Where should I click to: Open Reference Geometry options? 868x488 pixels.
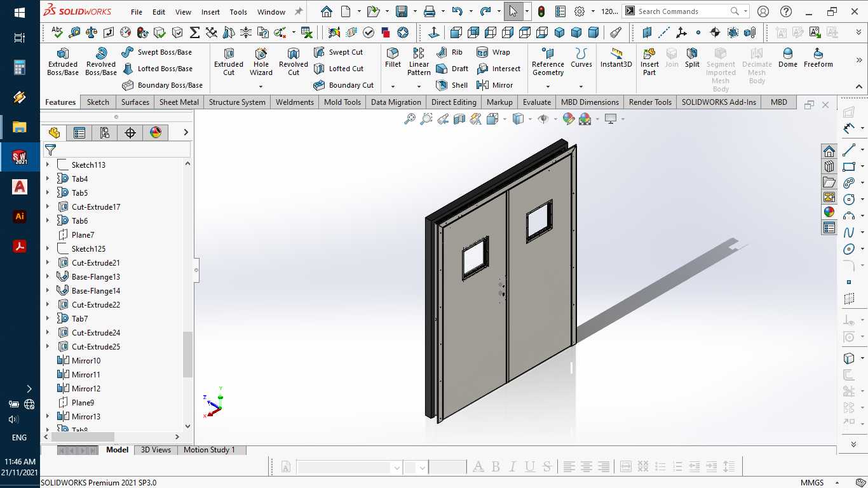click(548, 62)
